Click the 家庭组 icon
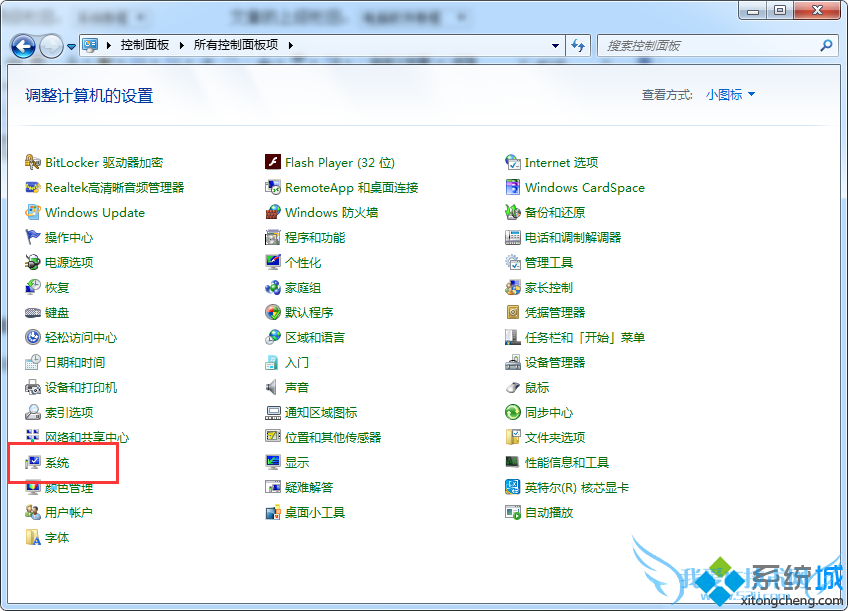The width and height of the screenshot is (848, 611). coord(273,287)
